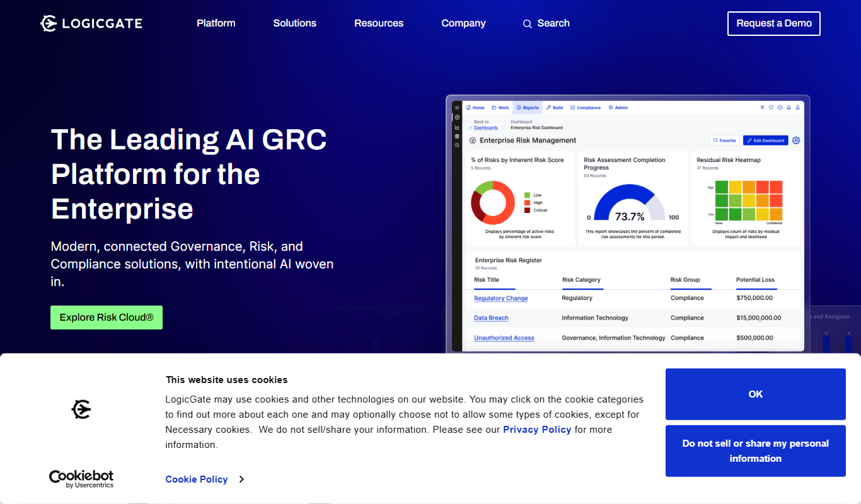Click the history clock icon in dashboard top bar
861x504 pixels.
tap(780, 108)
